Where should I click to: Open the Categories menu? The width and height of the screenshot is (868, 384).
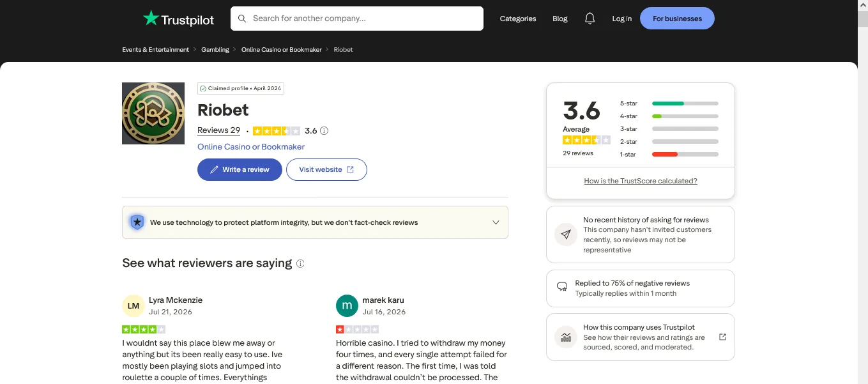click(518, 19)
